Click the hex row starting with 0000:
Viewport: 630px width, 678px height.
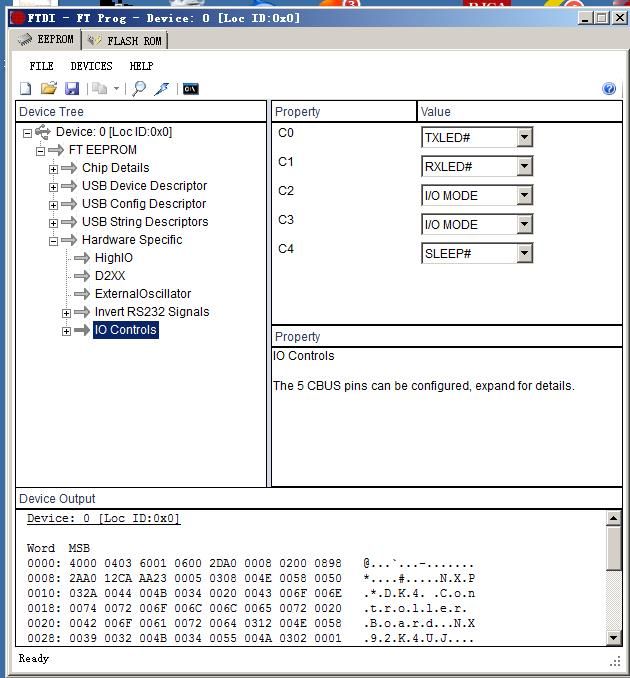[x=250, y=563]
